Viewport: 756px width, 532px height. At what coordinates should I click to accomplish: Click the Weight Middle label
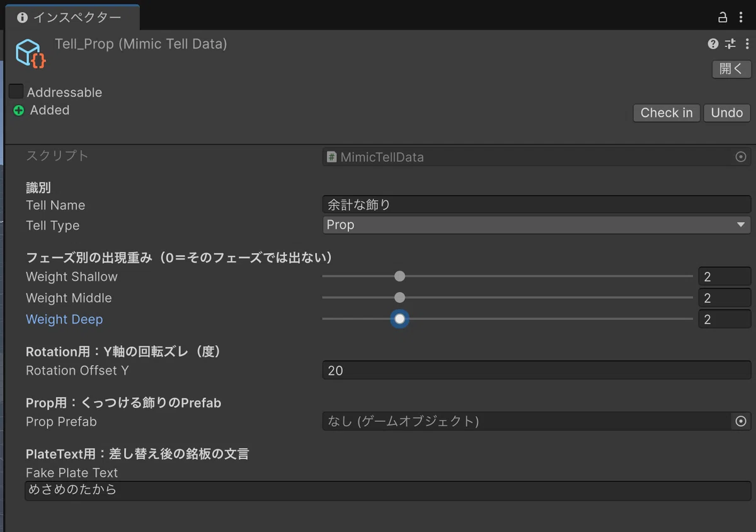click(69, 298)
